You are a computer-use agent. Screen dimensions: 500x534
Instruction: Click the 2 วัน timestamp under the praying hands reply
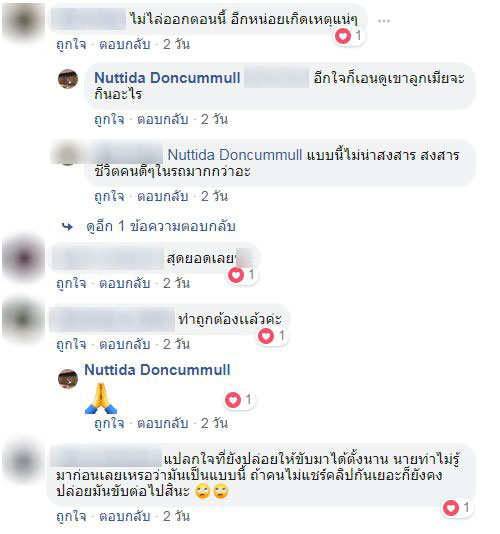pos(214,423)
